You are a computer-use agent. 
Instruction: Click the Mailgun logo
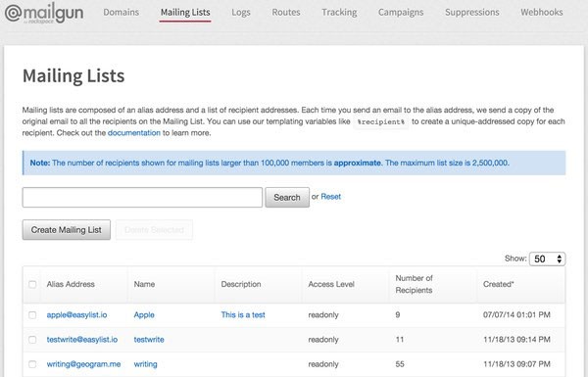[x=44, y=14]
